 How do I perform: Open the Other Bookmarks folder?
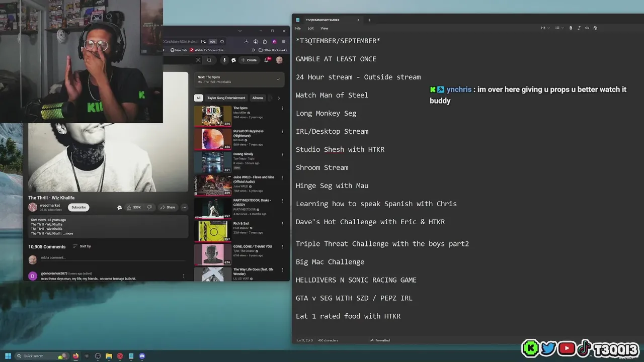pyautogui.click(x=273, y=50)
